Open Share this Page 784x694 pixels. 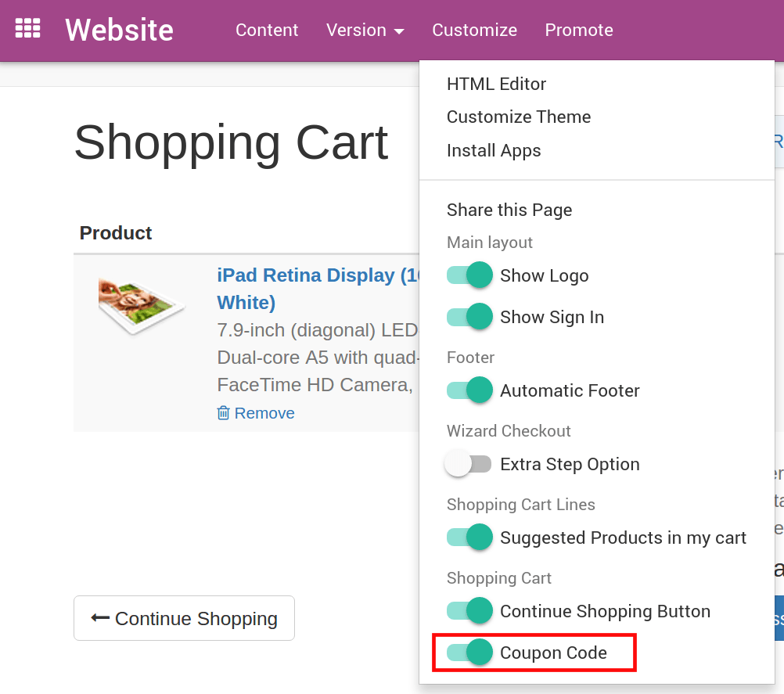pyautogui.click(x=509, y=210)
